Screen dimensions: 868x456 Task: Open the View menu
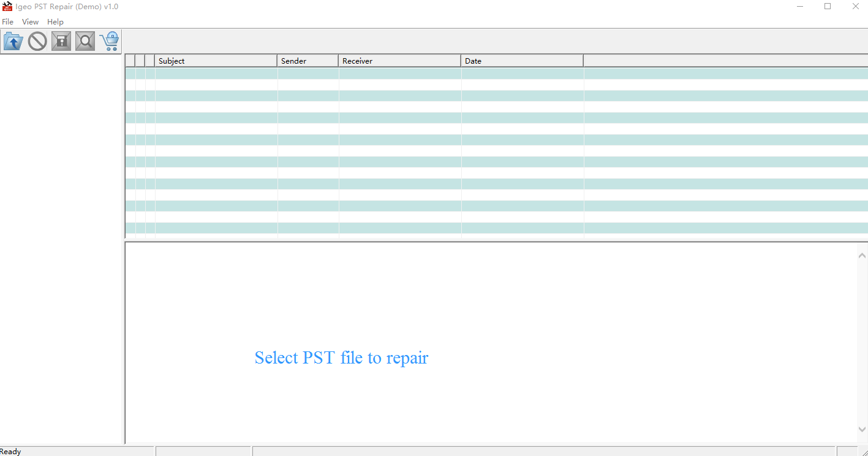point(30,22)
